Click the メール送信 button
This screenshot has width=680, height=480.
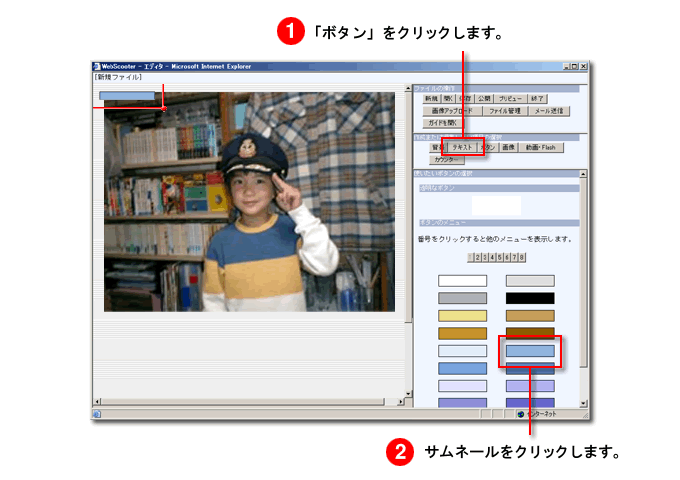point(549,111)
